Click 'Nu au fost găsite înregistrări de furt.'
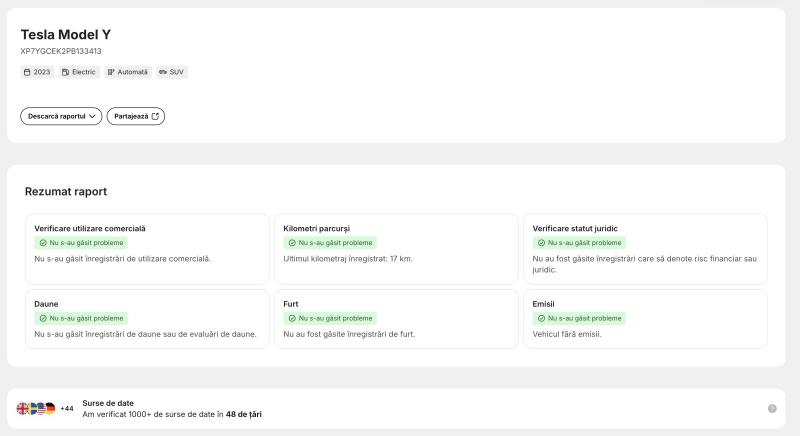 pos(349,334)
